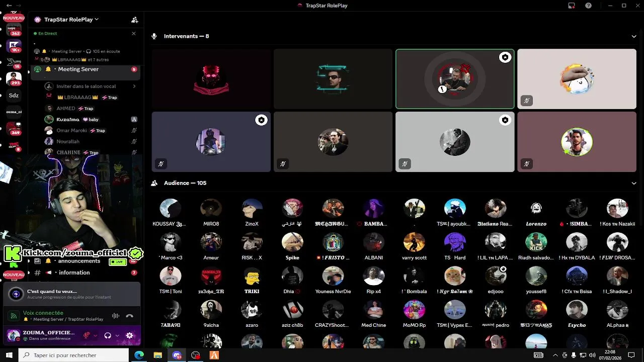Image resolution: width=644 pixels, height=362 pixels.
Task: Click Inviter dans le salon vocal
Action: 86,86
